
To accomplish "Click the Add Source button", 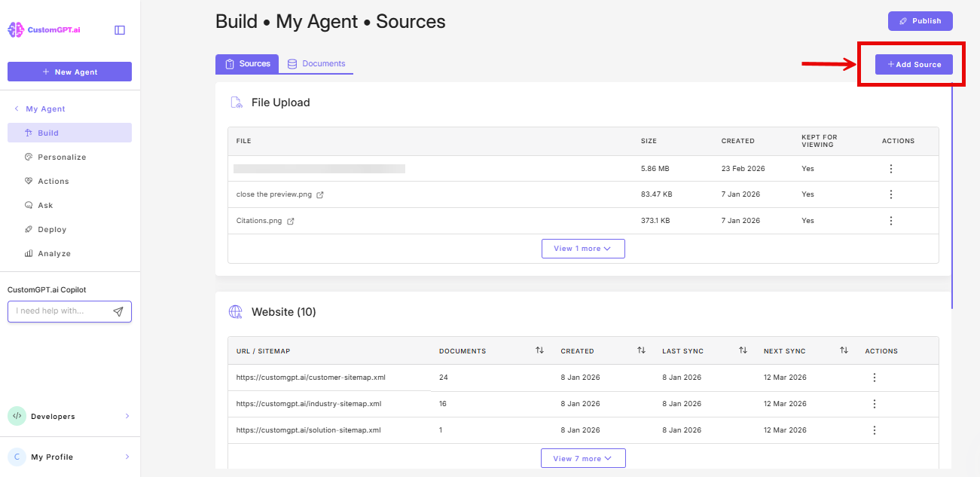I will [914, 64].
